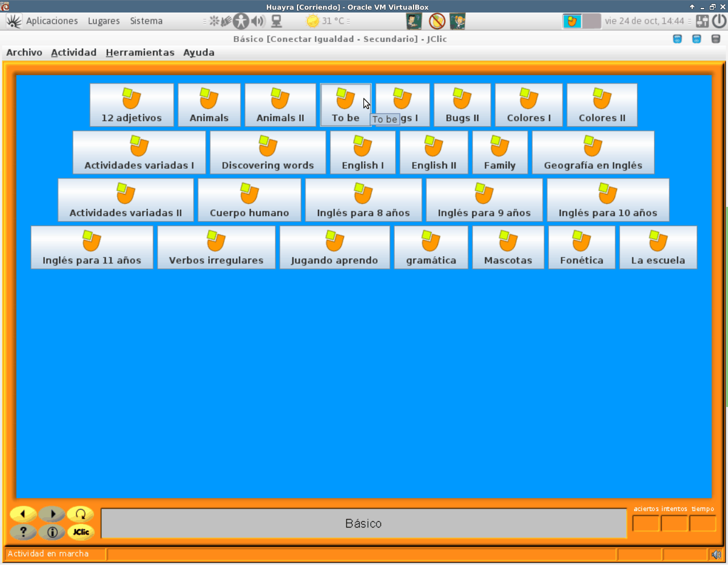728x565 pixels.
Task: Click the power button in the top panel
Action: point(719,21)
